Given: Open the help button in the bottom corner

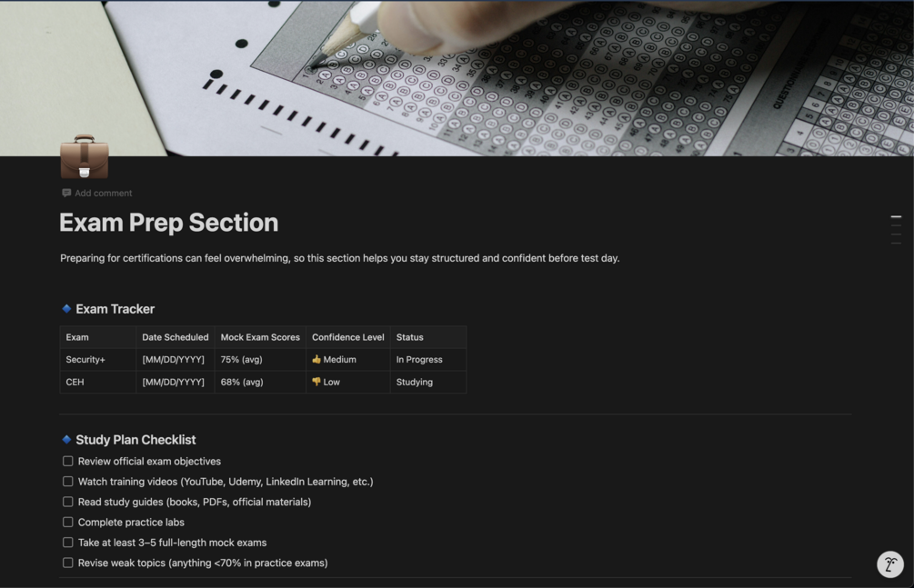Looking at the screenshot, I should (x=889, y=564).
